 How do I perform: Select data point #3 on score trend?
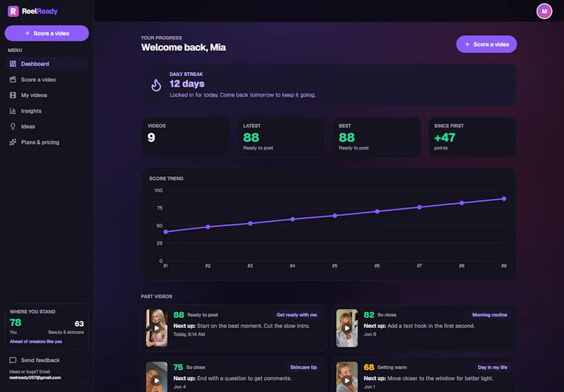coord(250,223)
